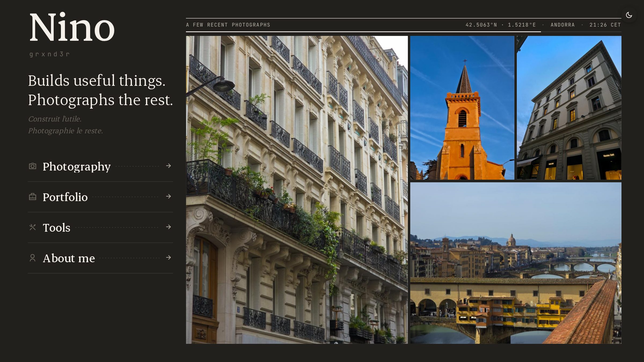Toggle dark mode with the moon icon
Image resolution: width=644 pixels, height=362 pixels.
pyautogui.click(x=629, y=15)
